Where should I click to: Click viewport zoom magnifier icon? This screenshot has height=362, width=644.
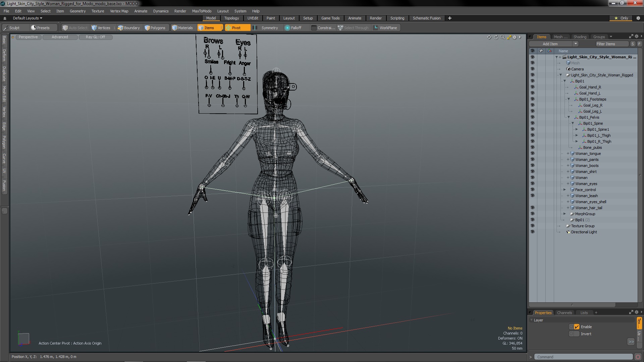502,37
